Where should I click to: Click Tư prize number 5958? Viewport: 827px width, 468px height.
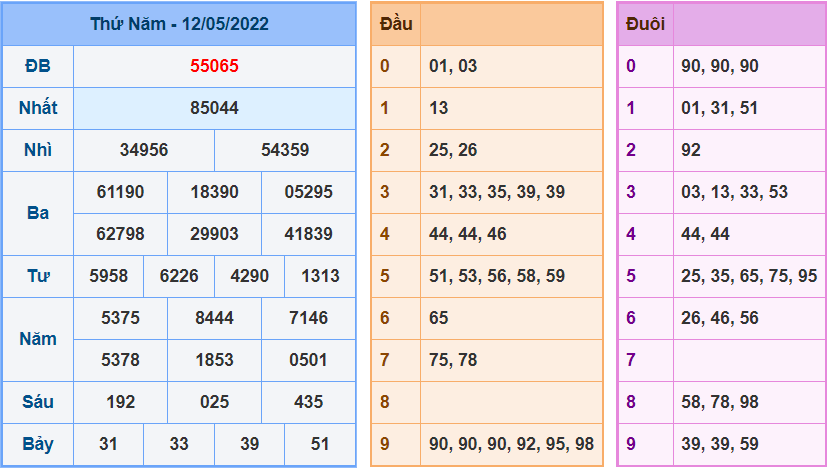108,275
